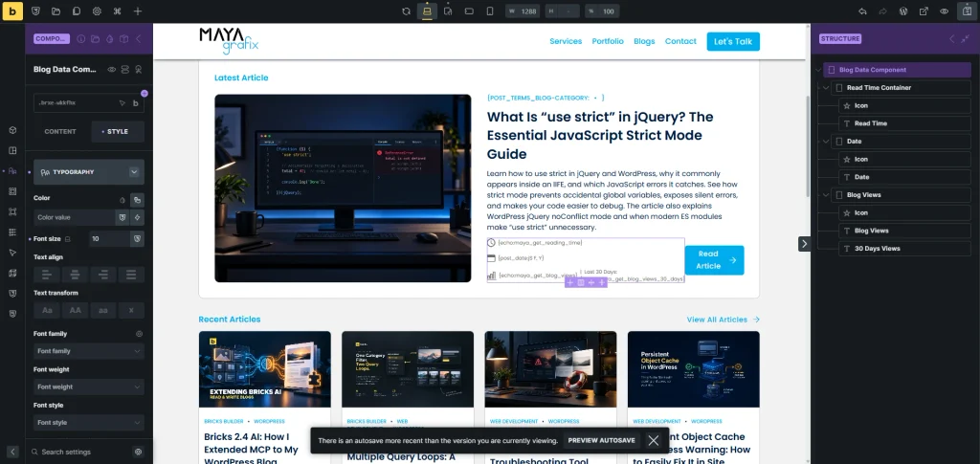Click the View All Articles link
The width and height of the screenshot is (980, 464).
click(724, 320)
